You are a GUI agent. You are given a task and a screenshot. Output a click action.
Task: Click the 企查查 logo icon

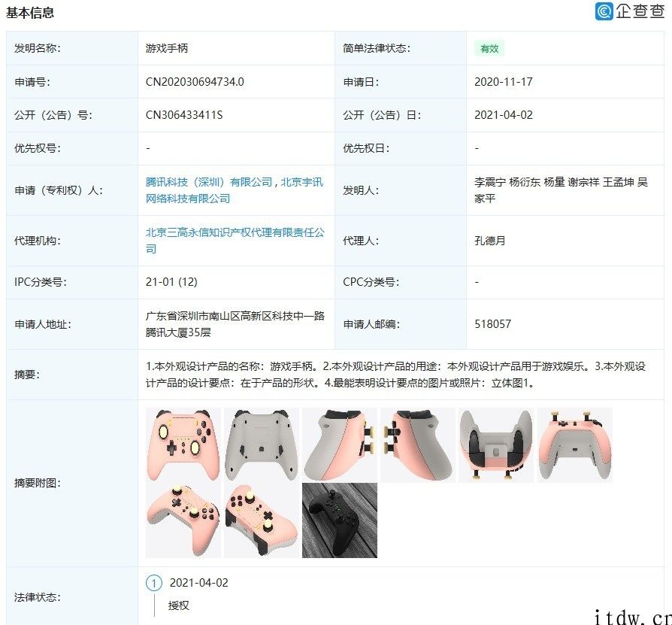tap(604, 11)
